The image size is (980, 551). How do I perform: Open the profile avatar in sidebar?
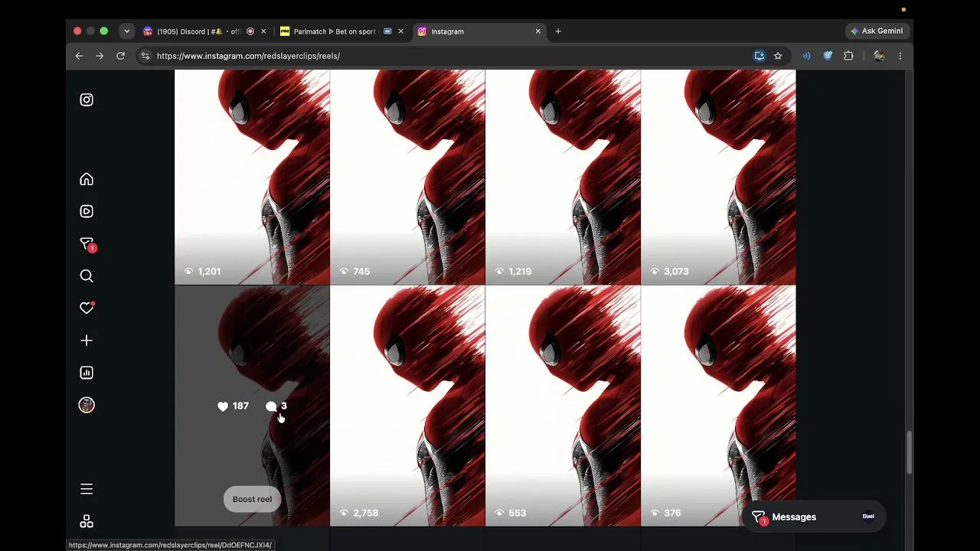[x=87, y=405]
